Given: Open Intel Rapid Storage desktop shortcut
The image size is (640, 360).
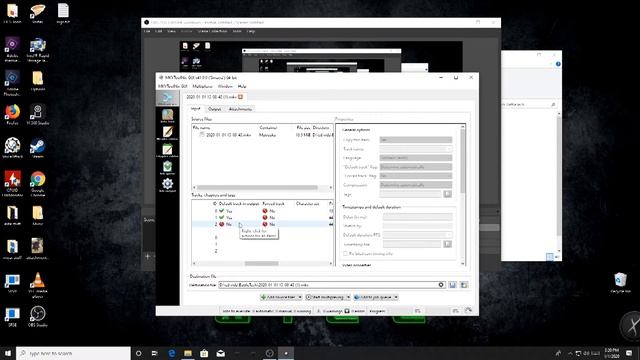Looking at the screenshot, I should (38, 50).
